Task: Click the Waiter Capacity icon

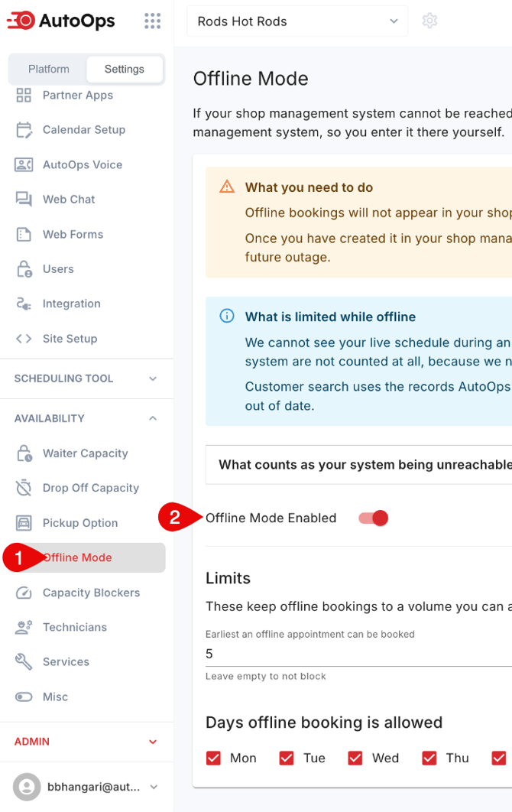Action: 24,453
